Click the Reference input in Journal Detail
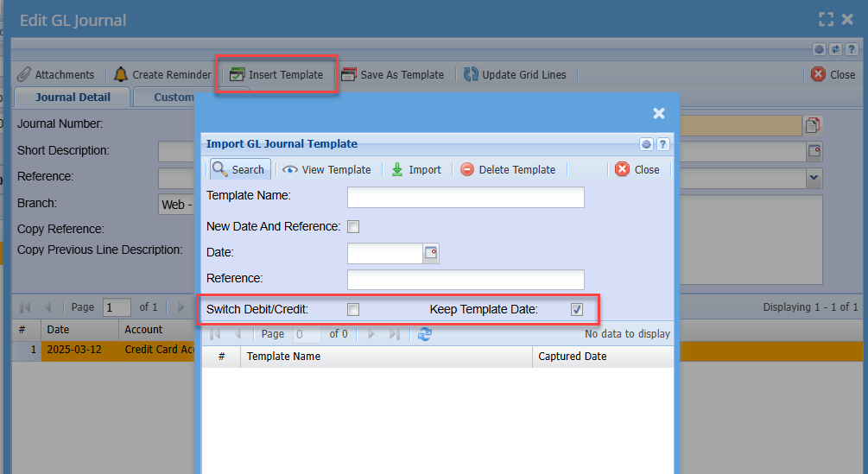Screen dimensions: 868x474 (176, 178)
